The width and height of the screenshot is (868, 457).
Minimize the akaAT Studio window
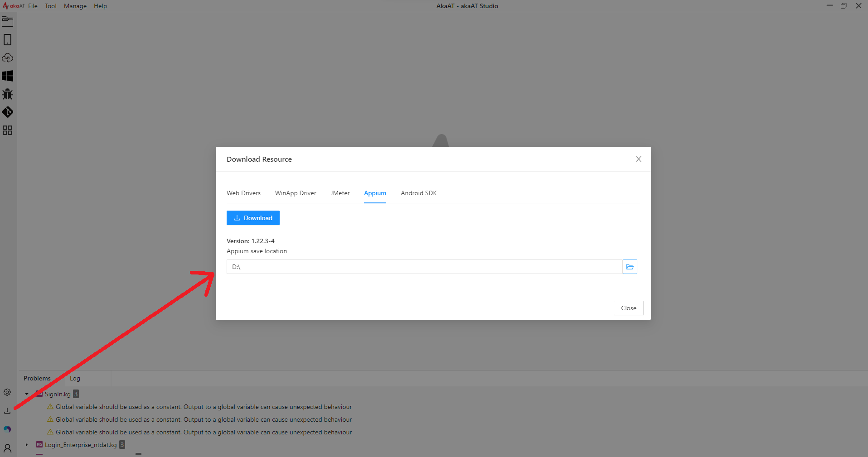pyautogui.click(x=829, y=6)
